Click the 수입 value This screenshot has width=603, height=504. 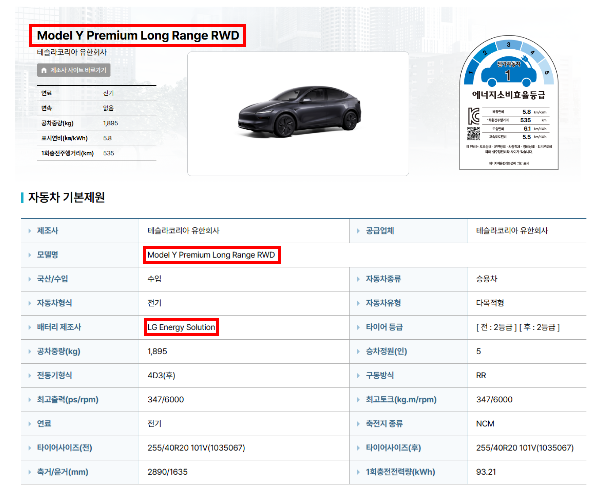pyautogui.click(x=155, y=279)
